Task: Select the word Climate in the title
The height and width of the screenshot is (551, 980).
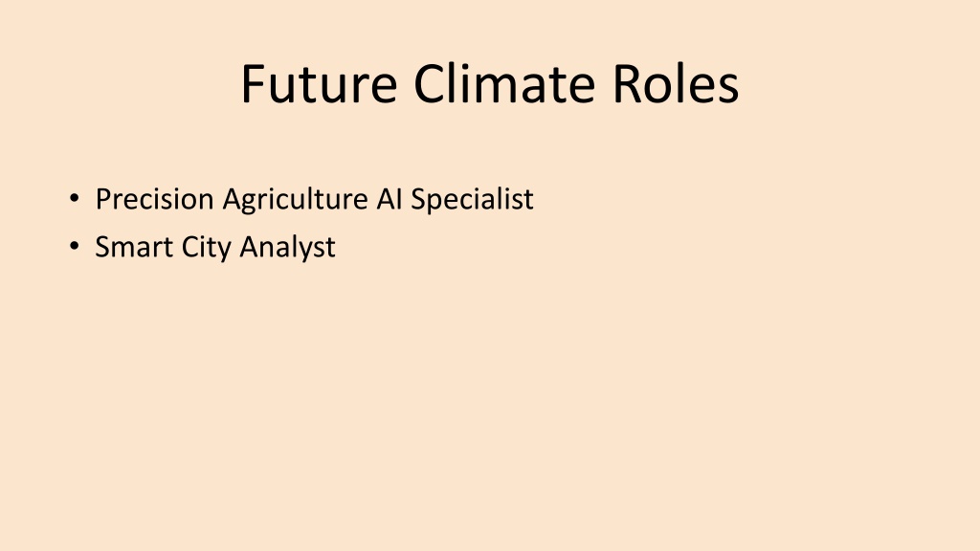Action: pyautogui.click(x=488, y=84)
